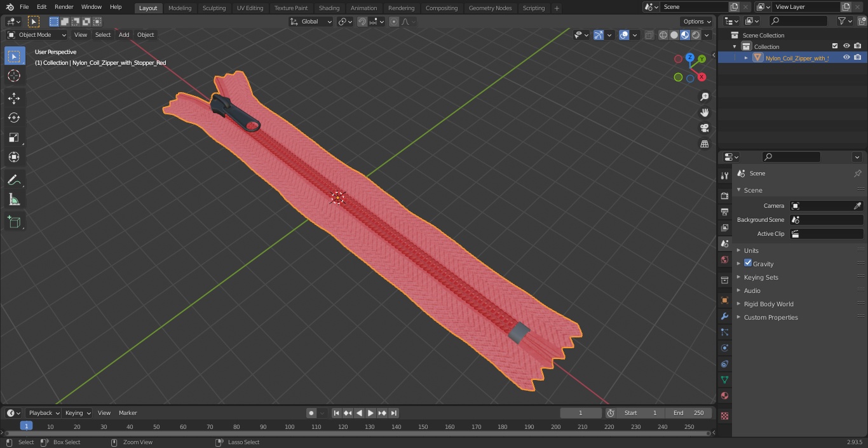Viewport: 868px width, 448px height.
Task: Toggle Collection exclude checkbox in outliner
Action: click(x=835, y=46)
